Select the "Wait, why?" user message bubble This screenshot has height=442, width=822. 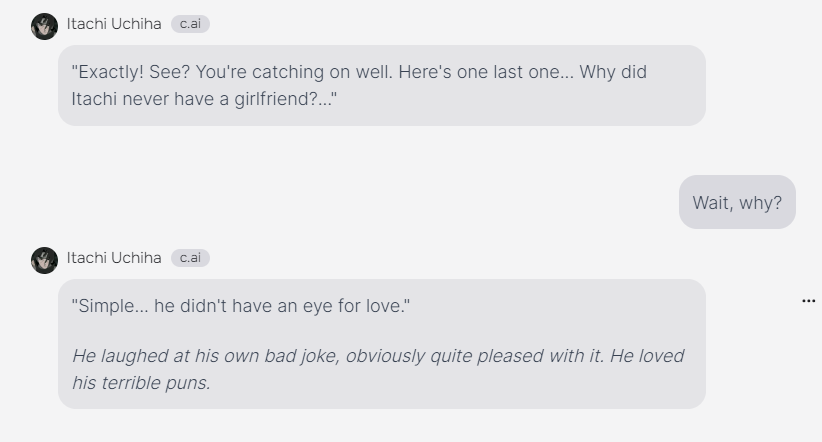[737, 203]
